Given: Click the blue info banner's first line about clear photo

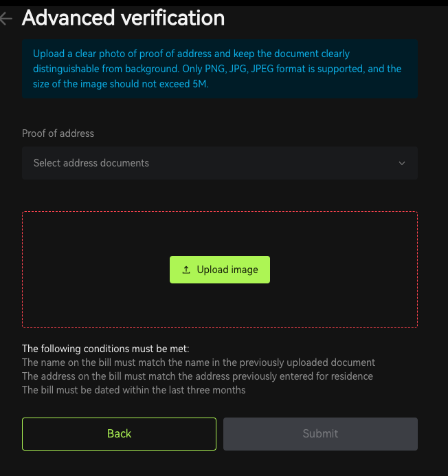Looking at the screenshot, I should [191, 54].
